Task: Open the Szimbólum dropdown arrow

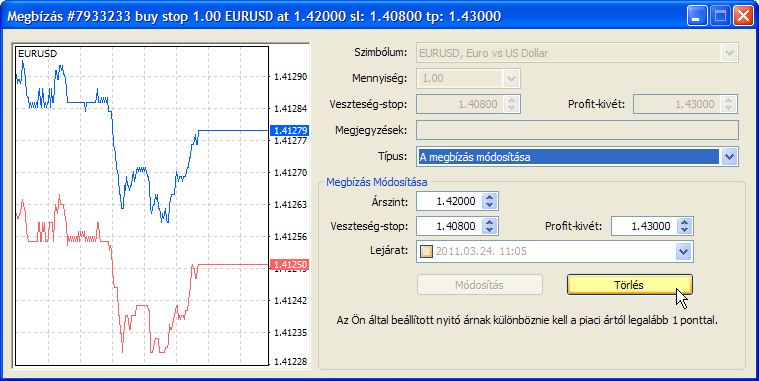Action: [x=729, y=53]
